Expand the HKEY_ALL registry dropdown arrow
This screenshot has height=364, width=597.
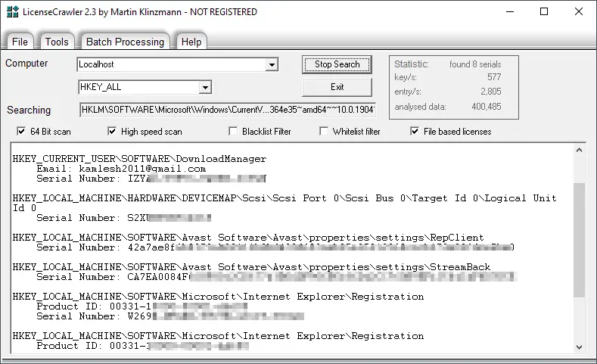click(x=205, y=88)
